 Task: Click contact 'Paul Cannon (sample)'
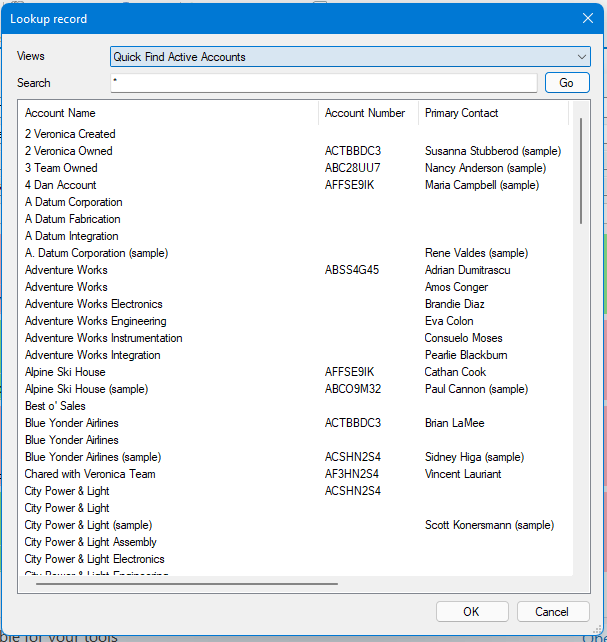pyautogui.click(x=476, y=389)
